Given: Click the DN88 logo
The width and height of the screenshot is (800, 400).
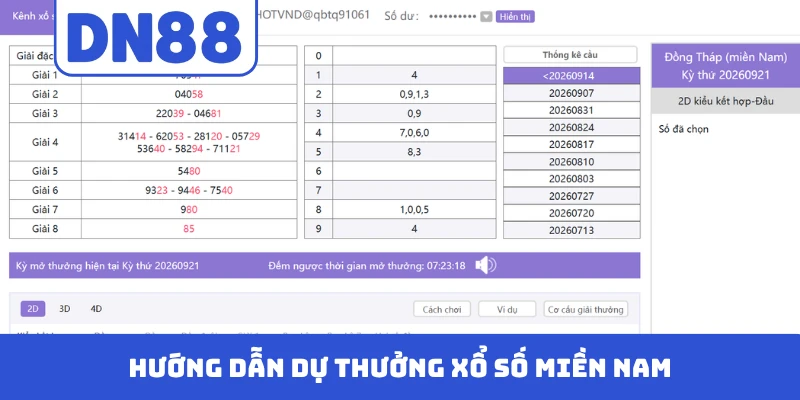Looking at the screenshot, I should [x=156, y=37].
